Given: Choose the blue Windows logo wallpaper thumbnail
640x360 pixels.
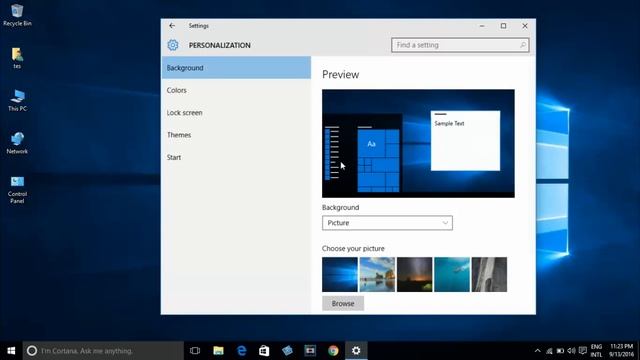Looking at the screenshot, I should 340,274.
